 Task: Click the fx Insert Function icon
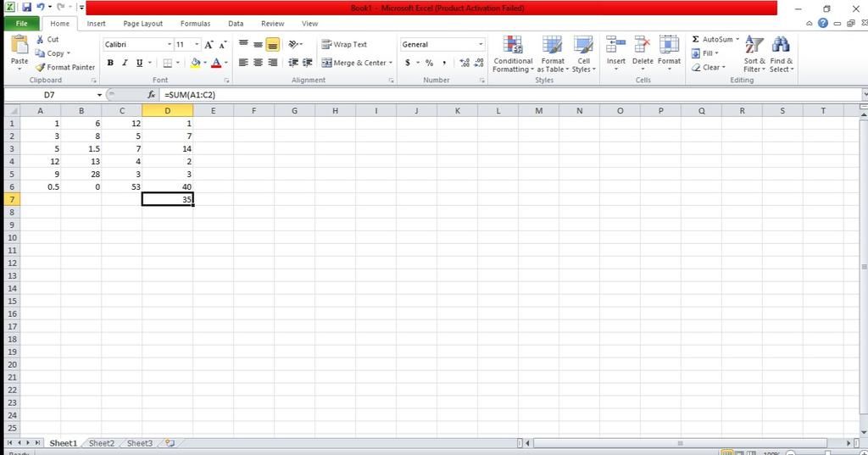(x=151, y=95)
